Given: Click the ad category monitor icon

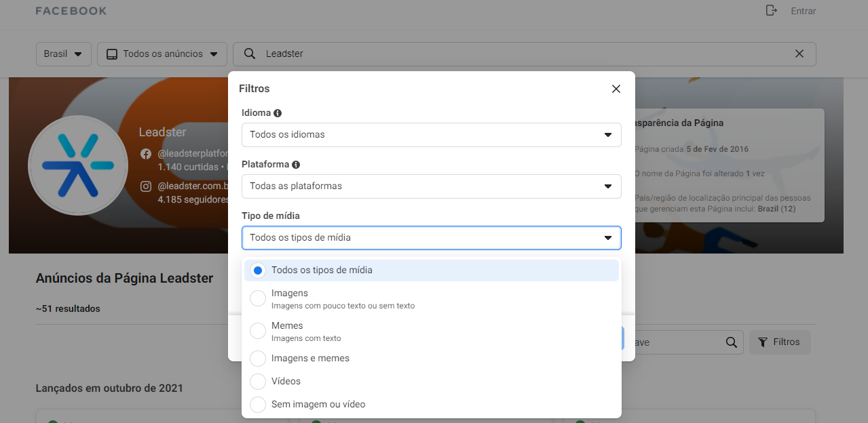Looking at the screenshot, I should 113,54.
